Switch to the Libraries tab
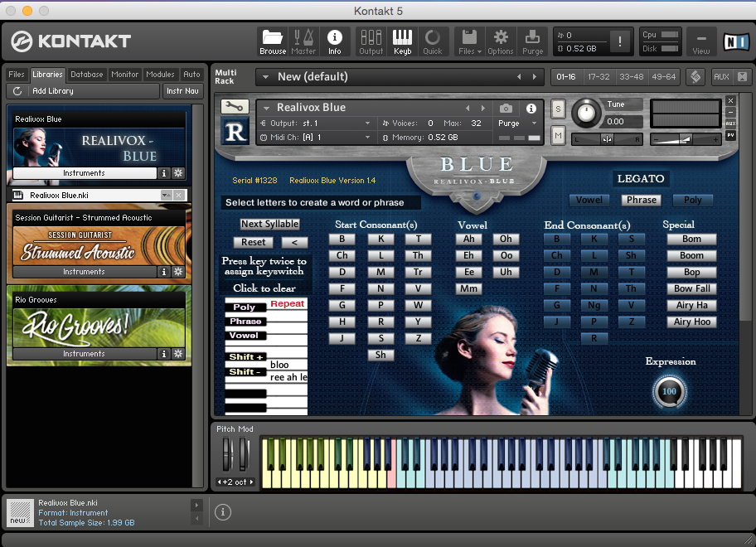The image size is (756, 547). click(47, 75)
